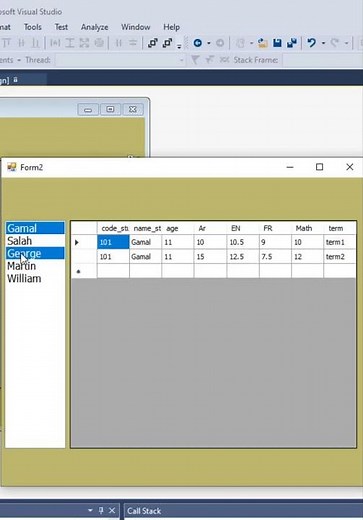Screen dimensions: 363x520
Task: Click Navigate Backward blue arrow icon
Action: click(198, 43)
